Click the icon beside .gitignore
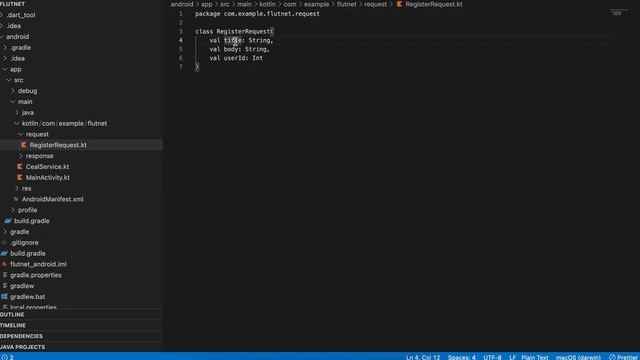Viewport: 640px width, 360px height. pos(4,242)
